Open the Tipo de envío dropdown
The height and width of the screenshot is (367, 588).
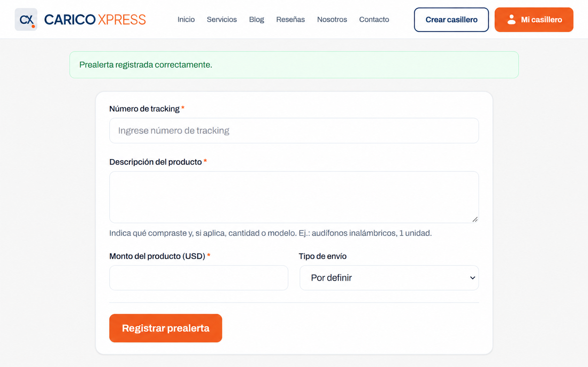[x=389, y=278]
